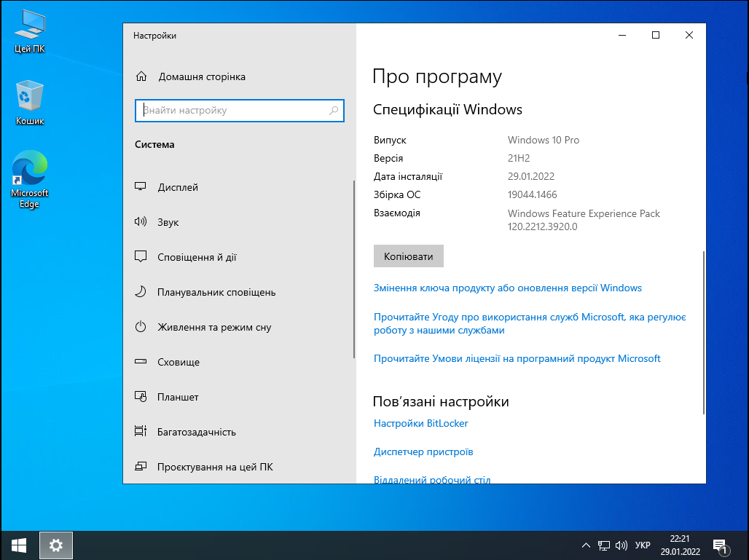Click the right pane vertical scrollbar
Screen dimensions: 749x560
click(x=703, y=332)
